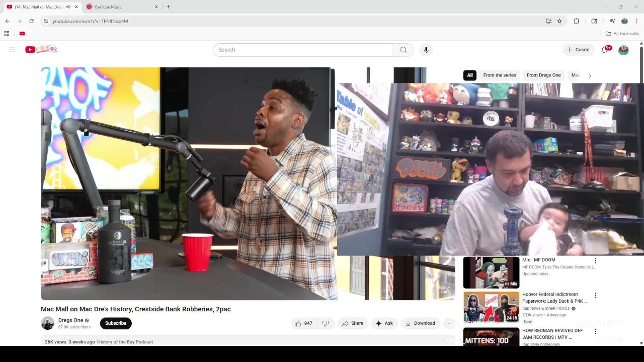Image resolution: width=644 pixels, height=362 pixels.
Task: Switch to the YouTube Music tab
Action: tap(122, 7)
